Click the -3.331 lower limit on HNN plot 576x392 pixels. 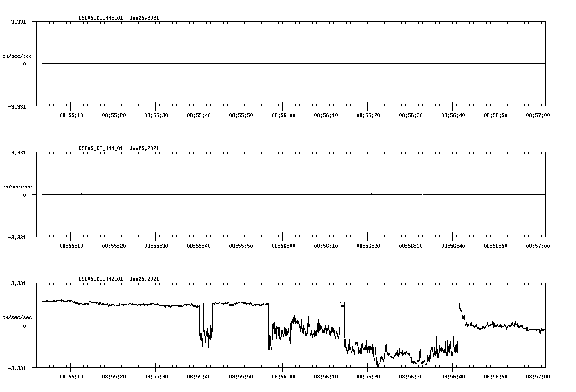click(x=17, y=237)
